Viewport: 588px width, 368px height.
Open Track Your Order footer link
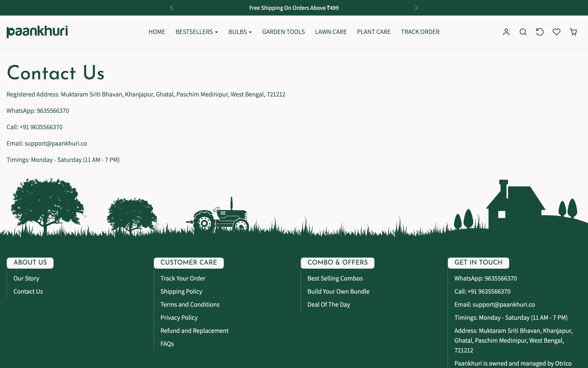click(183, 278)
